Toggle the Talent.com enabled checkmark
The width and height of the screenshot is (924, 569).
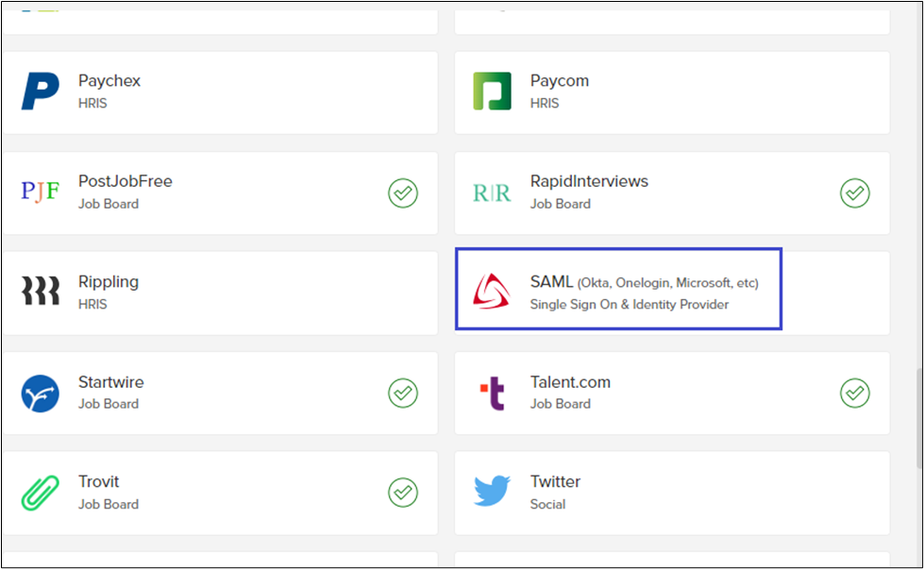click(855, 393)
